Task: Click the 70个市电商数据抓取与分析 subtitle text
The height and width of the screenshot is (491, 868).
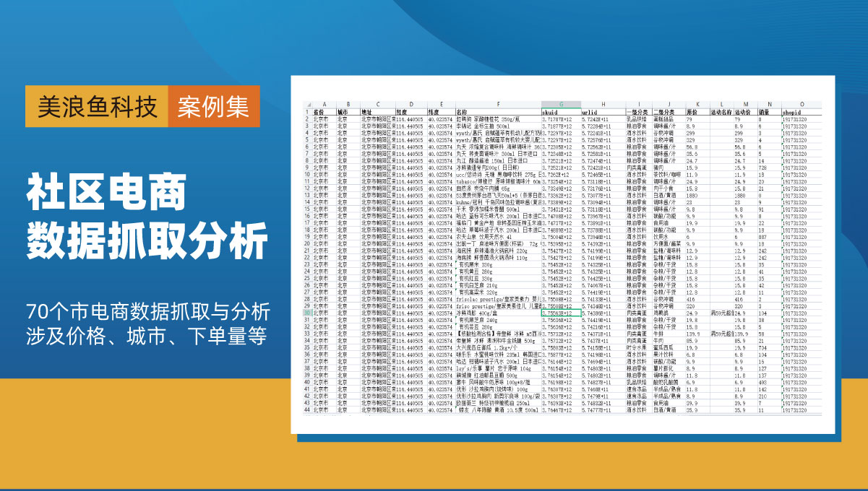Action: coord(147,312)
